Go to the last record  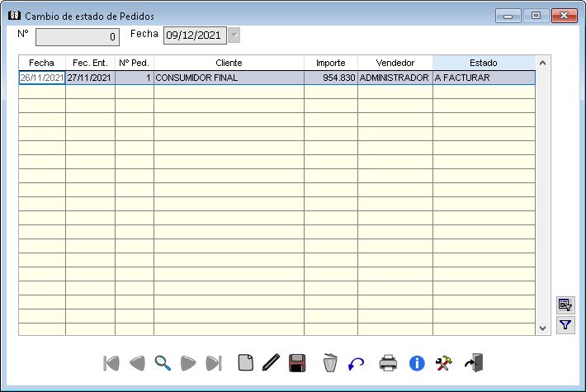(x=214, y=362)
